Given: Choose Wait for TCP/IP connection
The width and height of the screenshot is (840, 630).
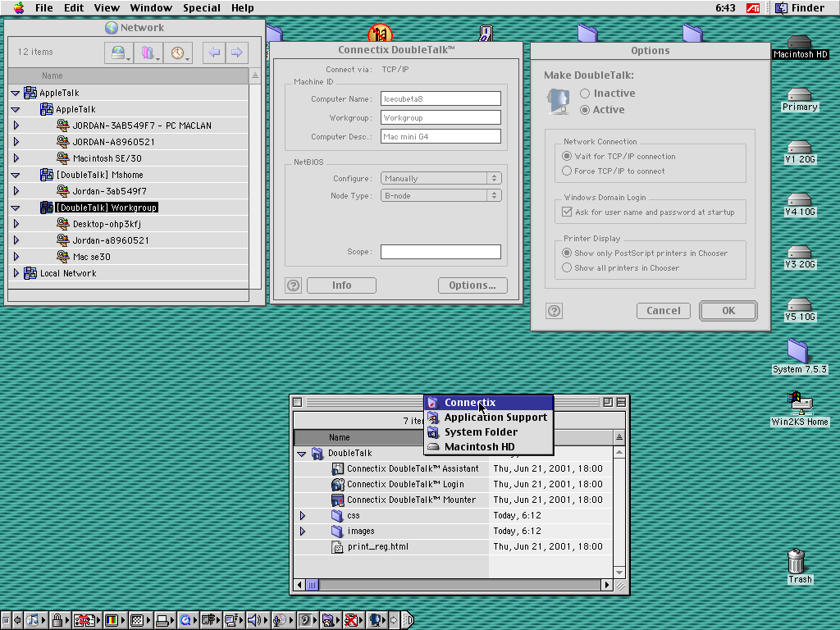Looking at the screenshot, I should click(567, 157).
